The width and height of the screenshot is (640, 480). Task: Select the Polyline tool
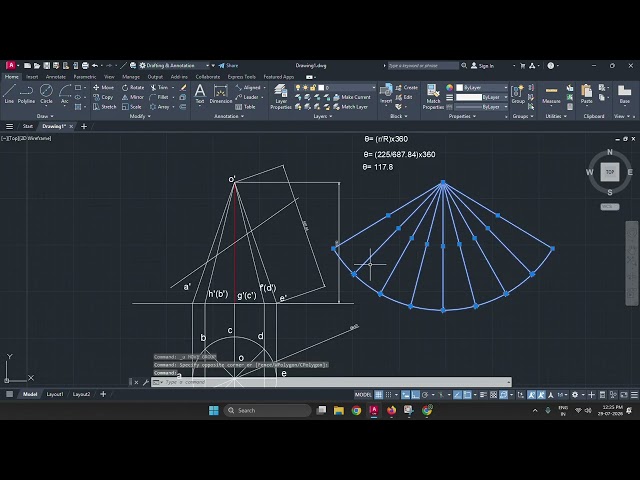point(26,94)
